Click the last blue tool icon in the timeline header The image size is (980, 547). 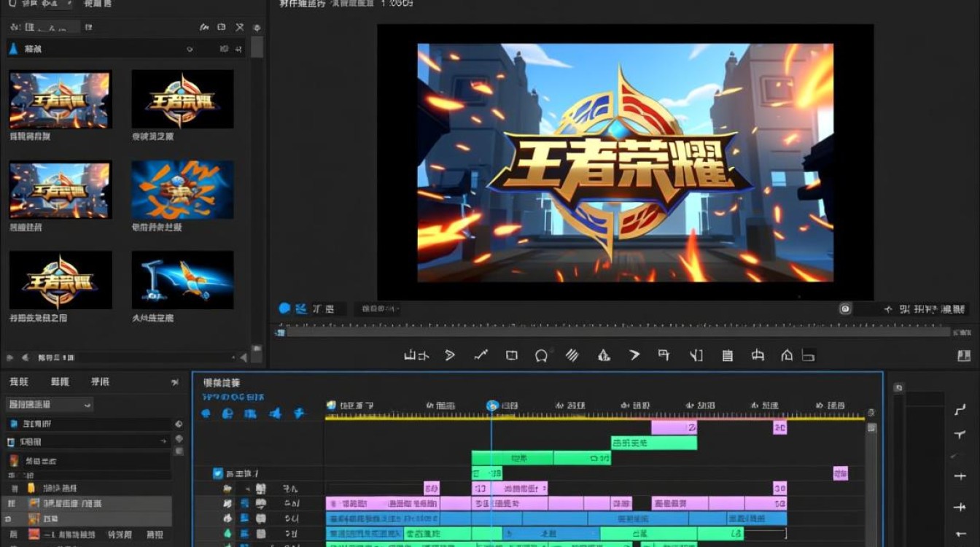[x=299, y=414]
